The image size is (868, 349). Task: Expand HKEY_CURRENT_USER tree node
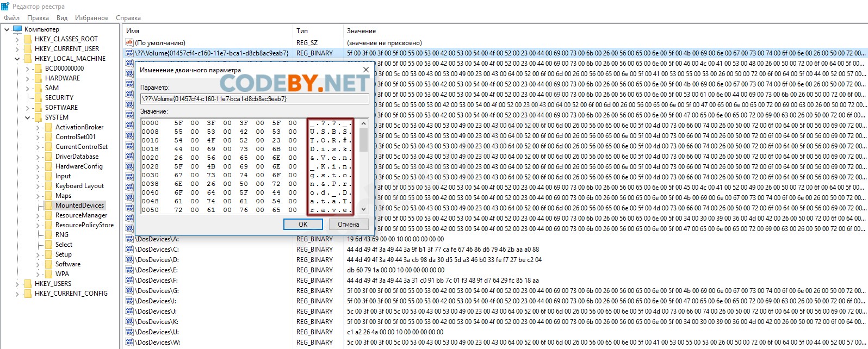point(17,49)
